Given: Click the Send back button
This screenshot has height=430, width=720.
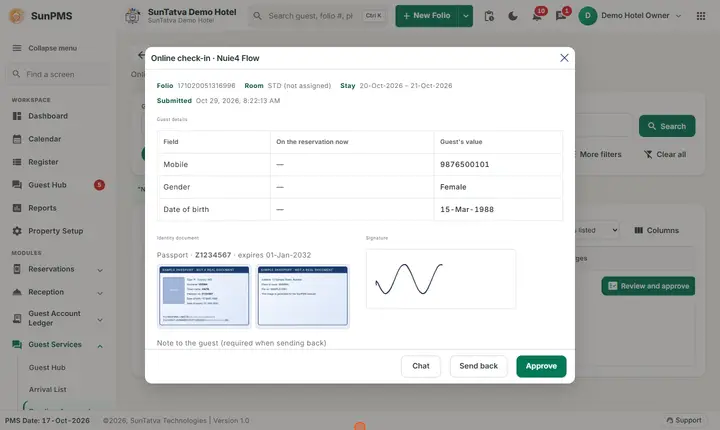Looking at the screenshot, I should (478, 366).
